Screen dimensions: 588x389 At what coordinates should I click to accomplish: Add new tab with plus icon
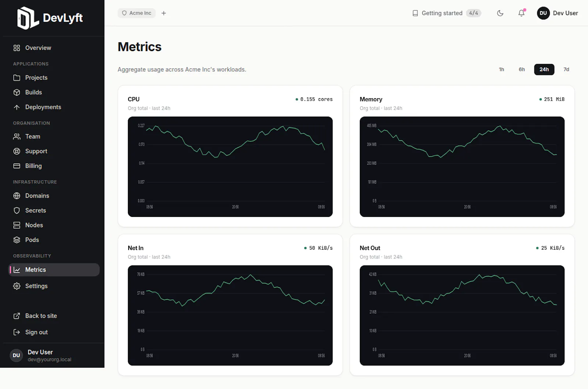[x=164, y=13]
